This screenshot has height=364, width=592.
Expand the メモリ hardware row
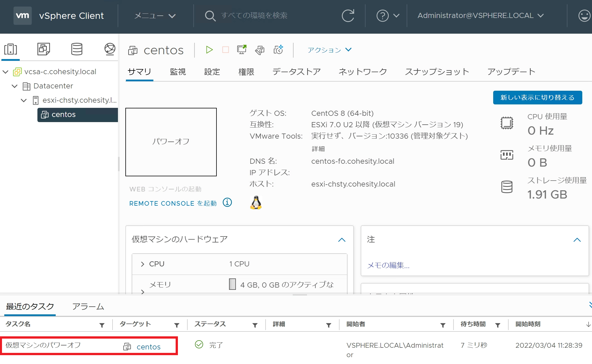click(143, 291)
